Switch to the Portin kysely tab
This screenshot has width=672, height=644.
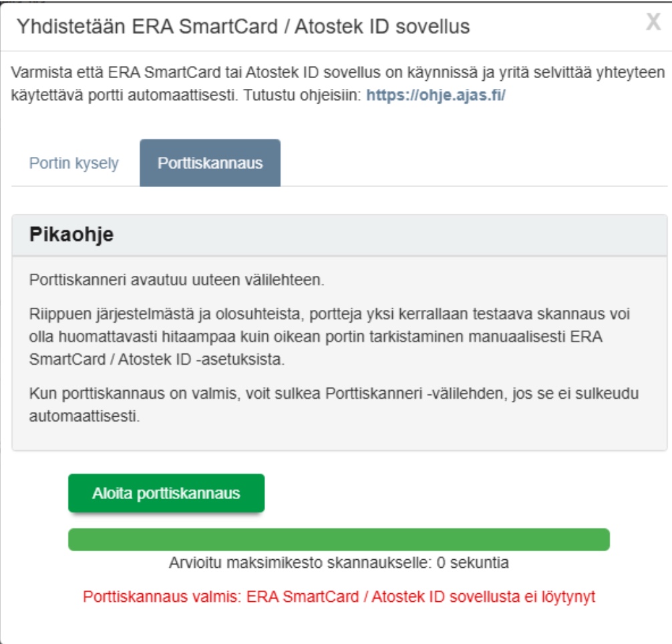click(x=73, y=164)
